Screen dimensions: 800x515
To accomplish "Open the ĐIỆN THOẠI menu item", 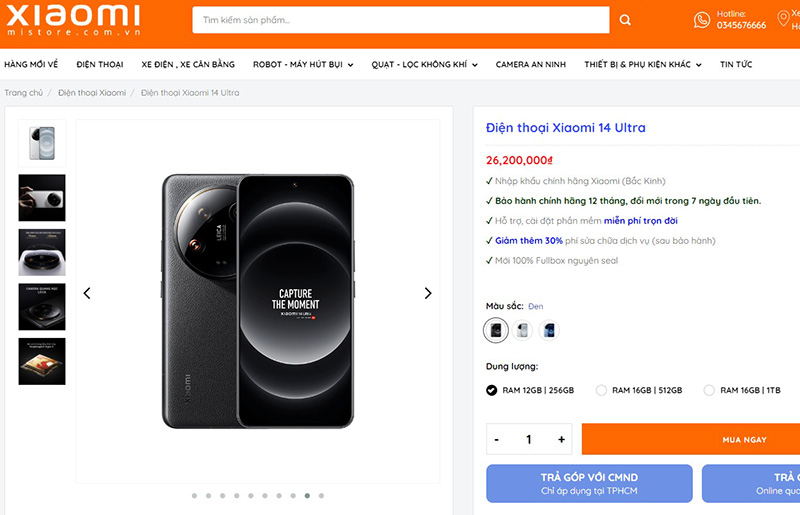I will coord(100,64).
